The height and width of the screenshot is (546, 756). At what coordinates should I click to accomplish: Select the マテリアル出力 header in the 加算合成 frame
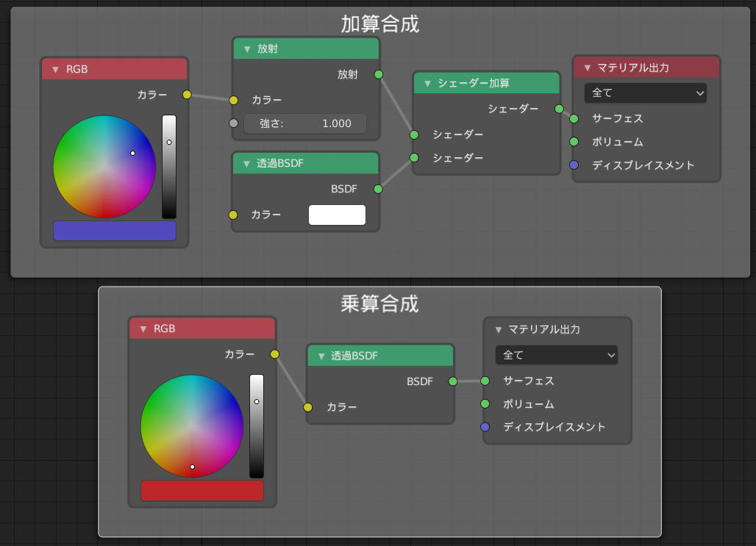click(x=646, y=68)
